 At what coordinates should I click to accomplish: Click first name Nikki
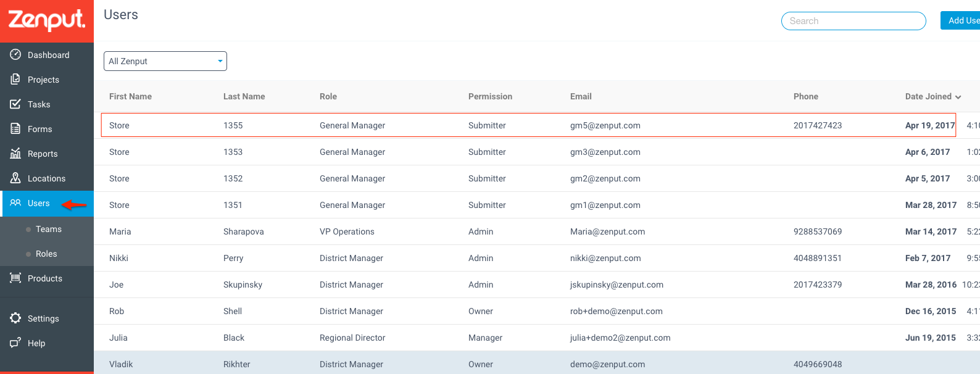(118, 258)
